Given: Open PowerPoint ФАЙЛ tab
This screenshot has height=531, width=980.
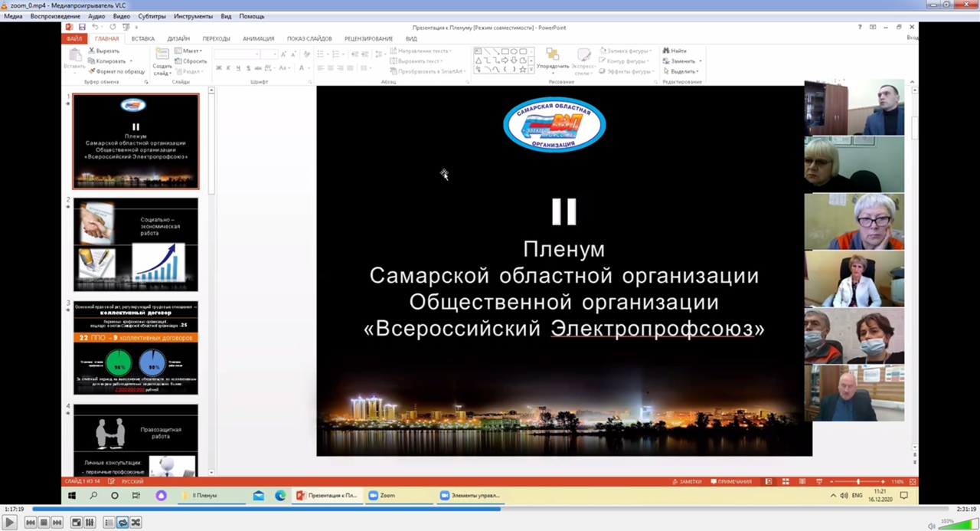Looking at the screenshot, I should 74,38.
